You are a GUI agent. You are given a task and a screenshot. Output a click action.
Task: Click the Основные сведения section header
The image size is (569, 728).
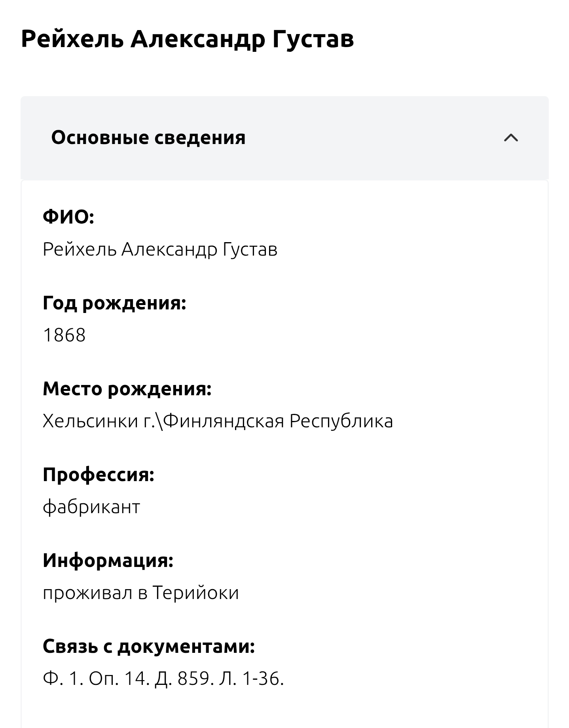148,138
